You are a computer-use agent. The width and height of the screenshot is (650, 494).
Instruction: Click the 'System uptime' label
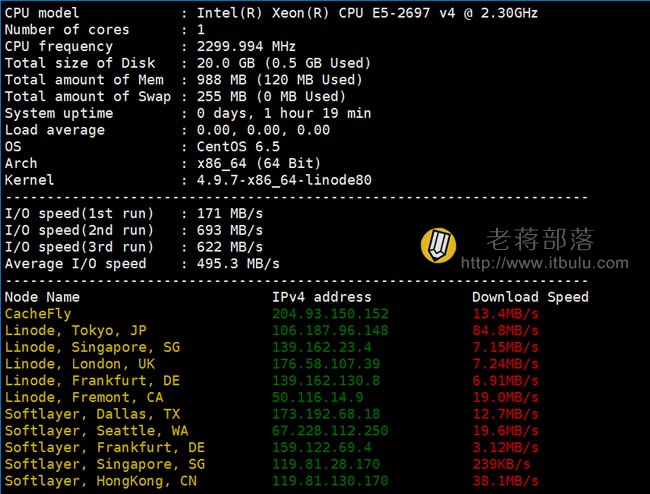tap(58, 113)
